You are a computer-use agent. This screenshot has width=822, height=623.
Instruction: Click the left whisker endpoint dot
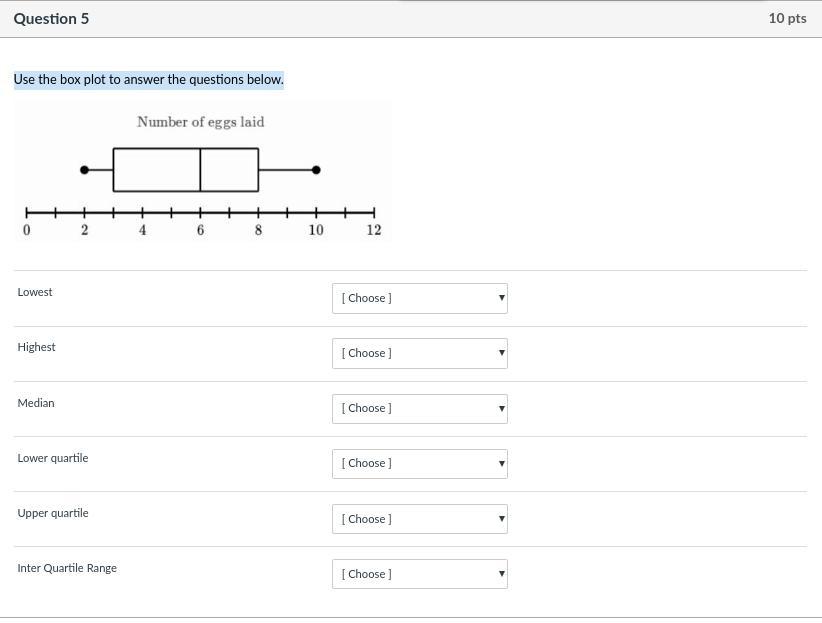[84, 170]
